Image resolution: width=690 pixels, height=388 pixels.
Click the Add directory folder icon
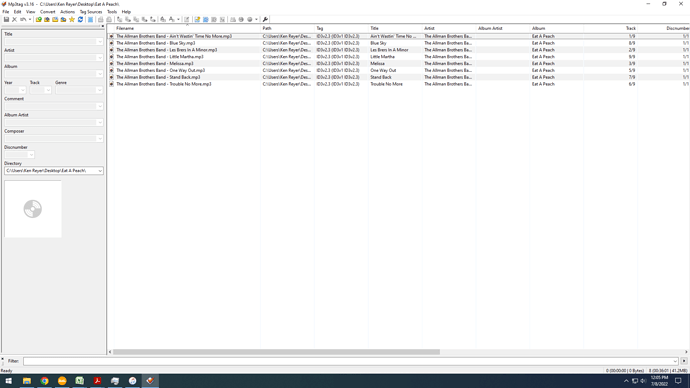point(47,19)
